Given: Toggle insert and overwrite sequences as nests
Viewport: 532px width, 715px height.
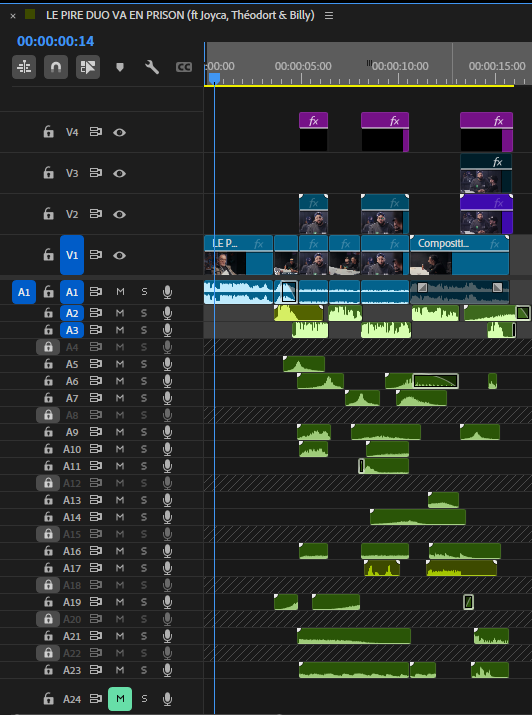Looking at the screenshot, I should tap(24, 67).
